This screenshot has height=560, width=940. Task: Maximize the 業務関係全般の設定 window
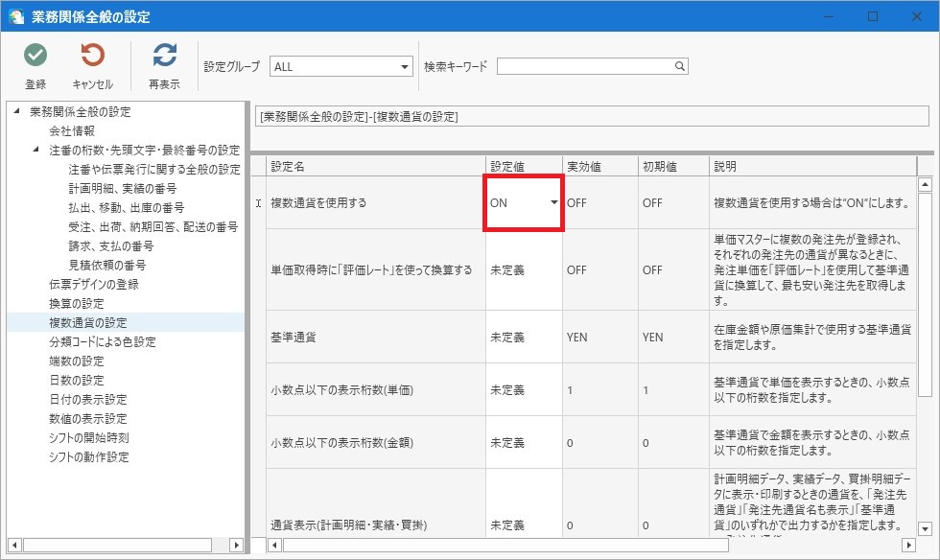[x=873, y=16]
